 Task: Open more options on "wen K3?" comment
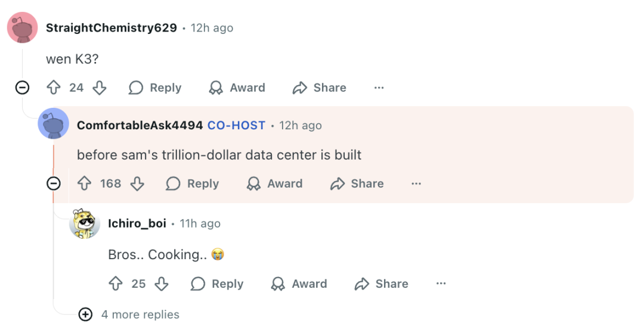pos(379,88)
